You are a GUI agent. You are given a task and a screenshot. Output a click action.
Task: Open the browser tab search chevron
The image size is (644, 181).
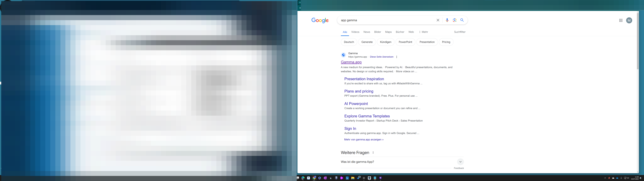click(x=300, y=3)
